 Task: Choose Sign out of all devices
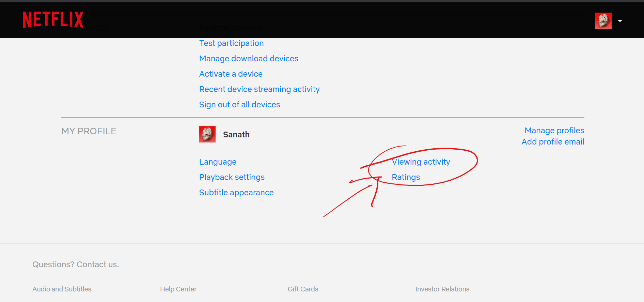click(x=239, y=105)
